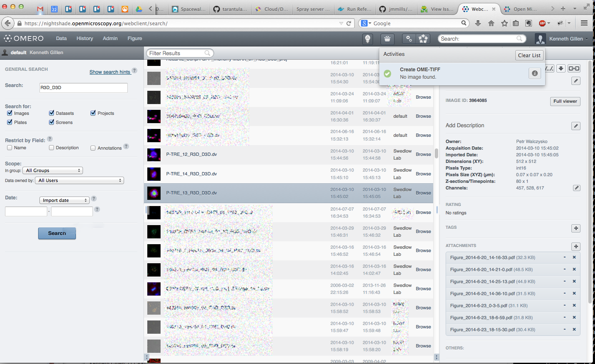Click the download arrow icon in image panel
The width and height of the screenshot is (595, 364).
561,68
